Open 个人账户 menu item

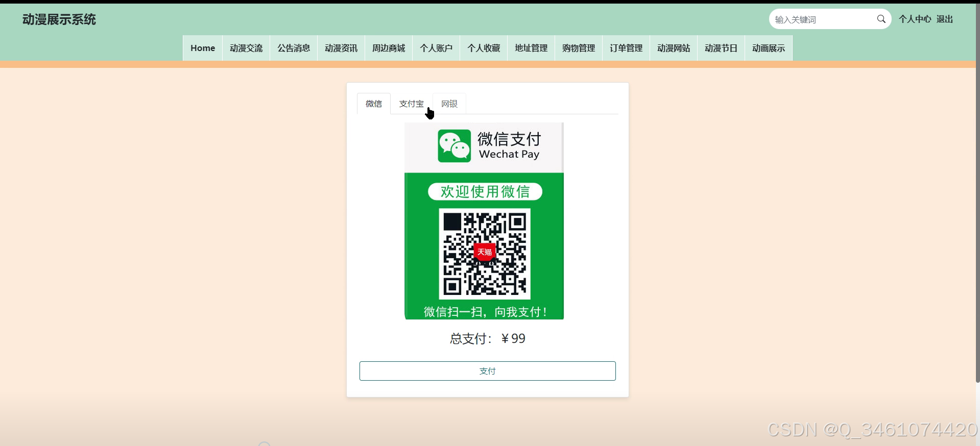436,48
